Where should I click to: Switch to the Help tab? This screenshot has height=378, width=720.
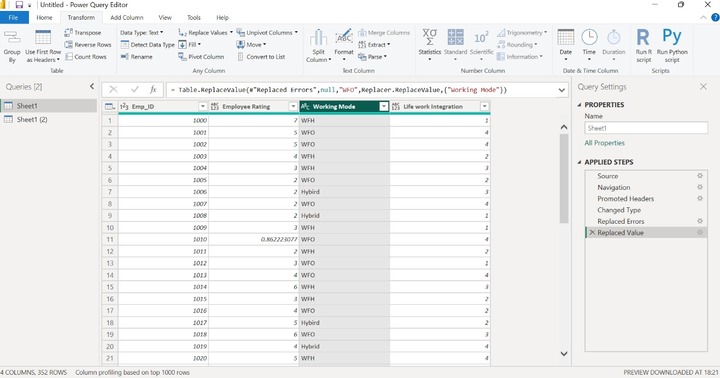[222, 17]
